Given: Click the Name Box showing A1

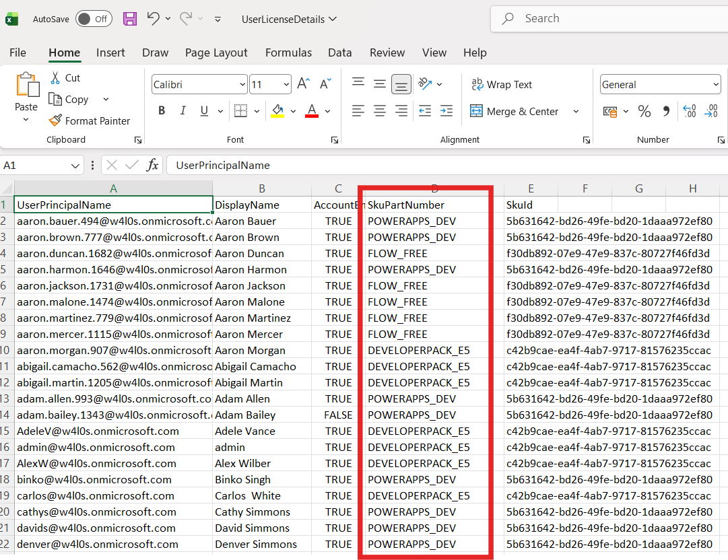Looking at the screenshot, I should [34, 165].
